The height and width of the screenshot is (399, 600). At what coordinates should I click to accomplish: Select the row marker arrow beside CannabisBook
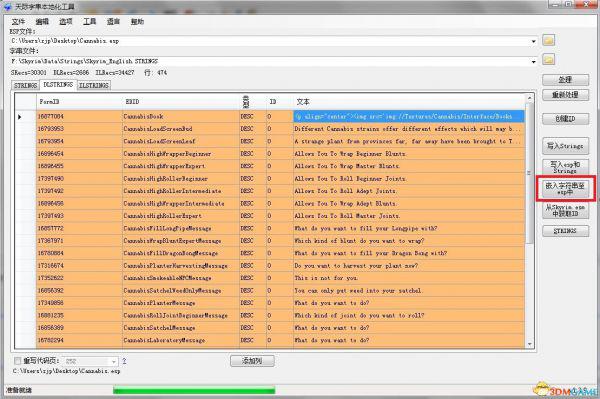(x=20, y=117)
